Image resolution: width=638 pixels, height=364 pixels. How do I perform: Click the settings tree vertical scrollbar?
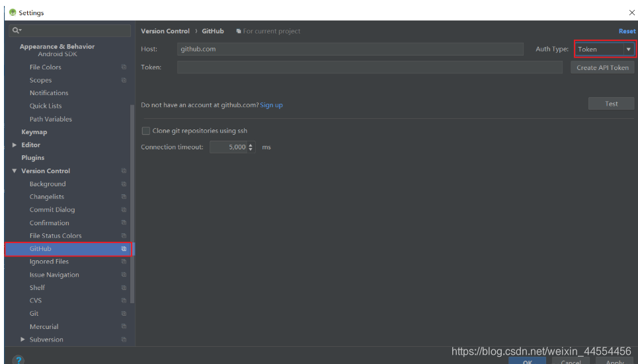[x=132, y=203]
